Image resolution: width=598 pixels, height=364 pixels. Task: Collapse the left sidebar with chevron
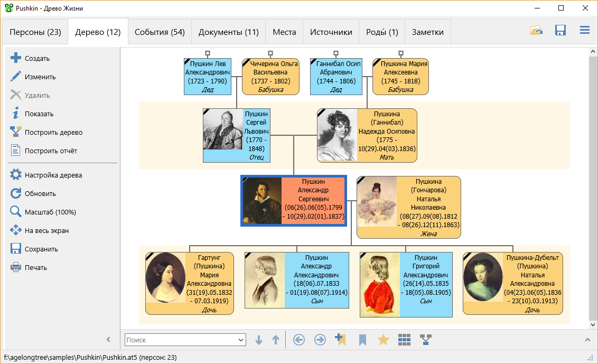point(108,340)
